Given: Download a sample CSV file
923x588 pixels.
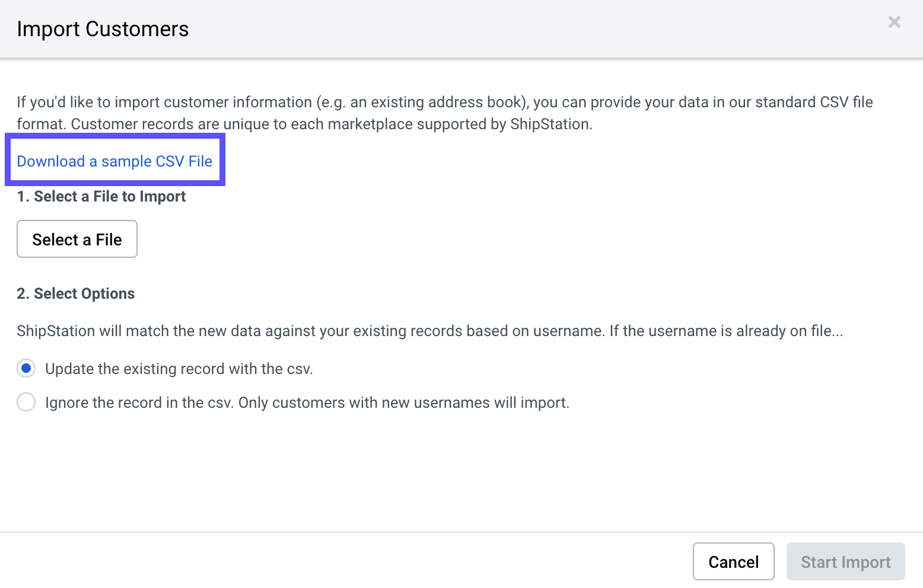Looking at the screenshot, I should pyautogui.click(x=114, y=161).
